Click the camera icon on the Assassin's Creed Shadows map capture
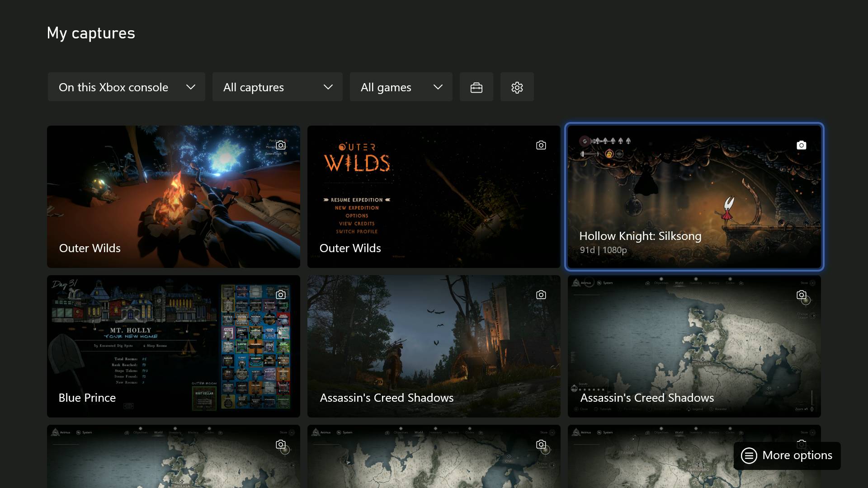Viewport: 868px width, 488px height. (802, 294)
